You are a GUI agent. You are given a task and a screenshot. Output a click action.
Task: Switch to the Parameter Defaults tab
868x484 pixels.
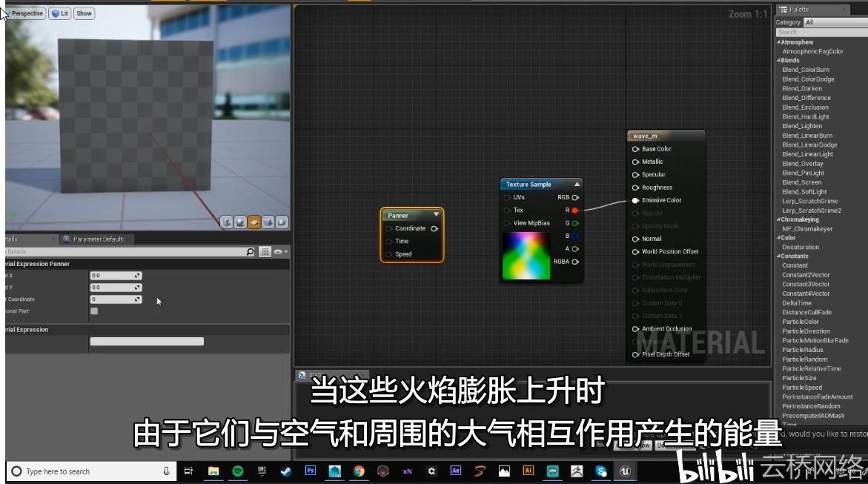pyautogui.click(x=97, y=239)
